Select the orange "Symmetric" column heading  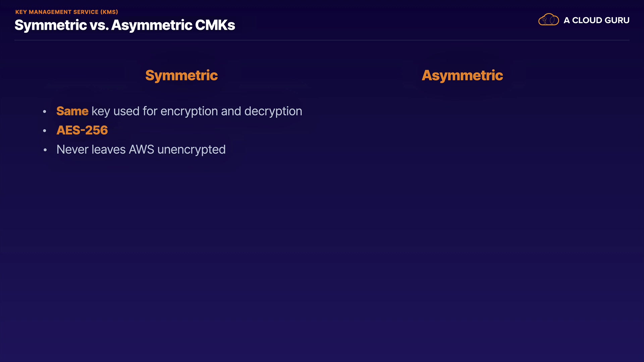[181, 75]
